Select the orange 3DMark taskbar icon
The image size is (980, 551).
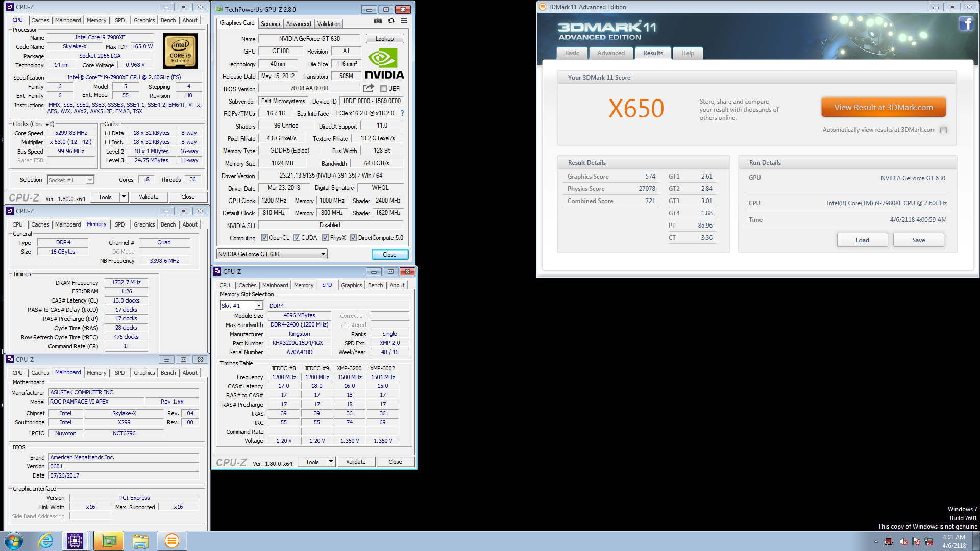[172, 541]
